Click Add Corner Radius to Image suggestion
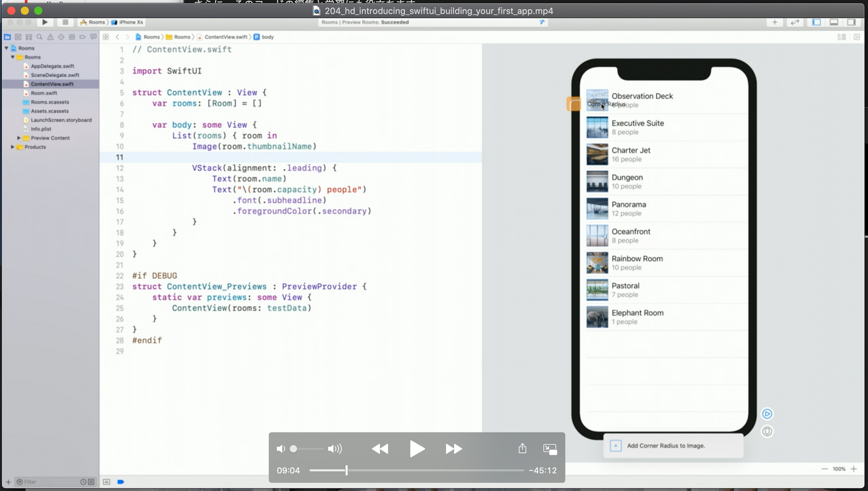The image size is (868, 491). click(666, 445)
